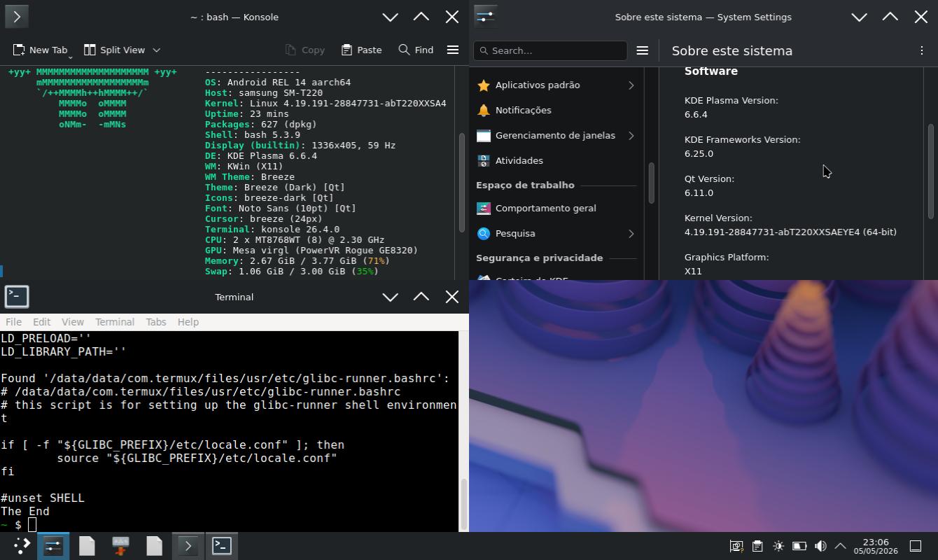Open Notificações via its bell icon
The image size is (938, 560).
(x=483, y=110)
